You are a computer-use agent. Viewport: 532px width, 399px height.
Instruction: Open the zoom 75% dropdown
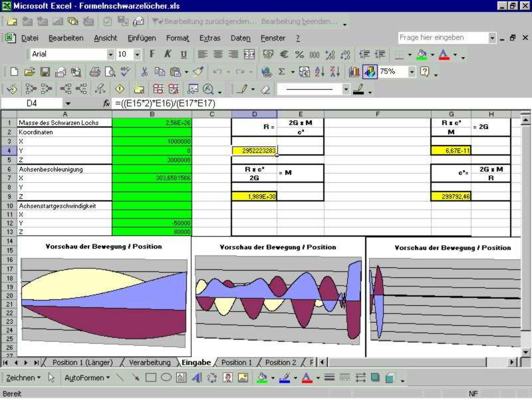[x=412, y=72]
